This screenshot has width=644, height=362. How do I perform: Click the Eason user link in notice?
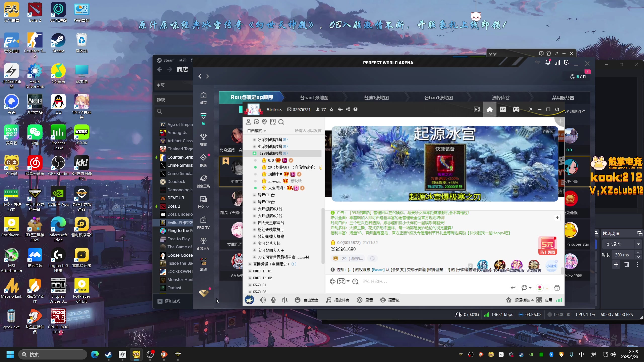coord(378,270)
